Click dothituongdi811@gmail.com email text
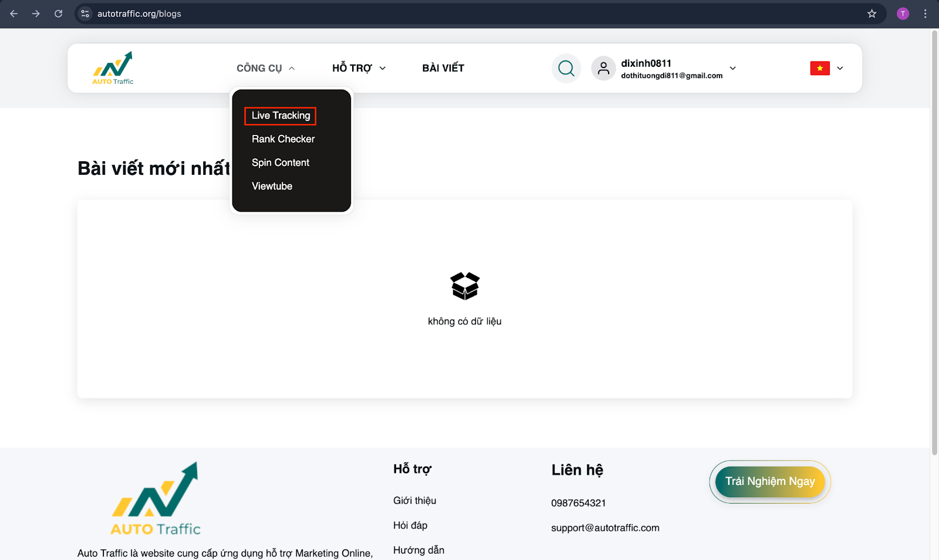The image size is (939, 560). [671, 76]
